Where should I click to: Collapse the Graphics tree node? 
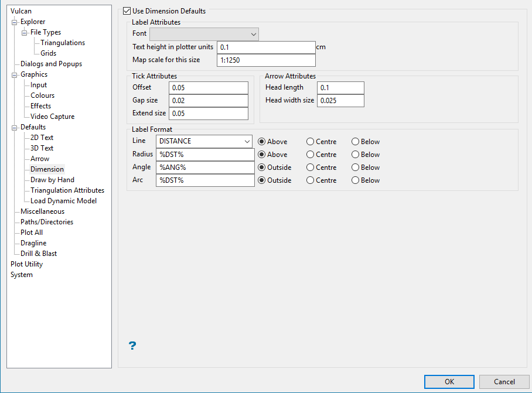click(x=14, y=75)
